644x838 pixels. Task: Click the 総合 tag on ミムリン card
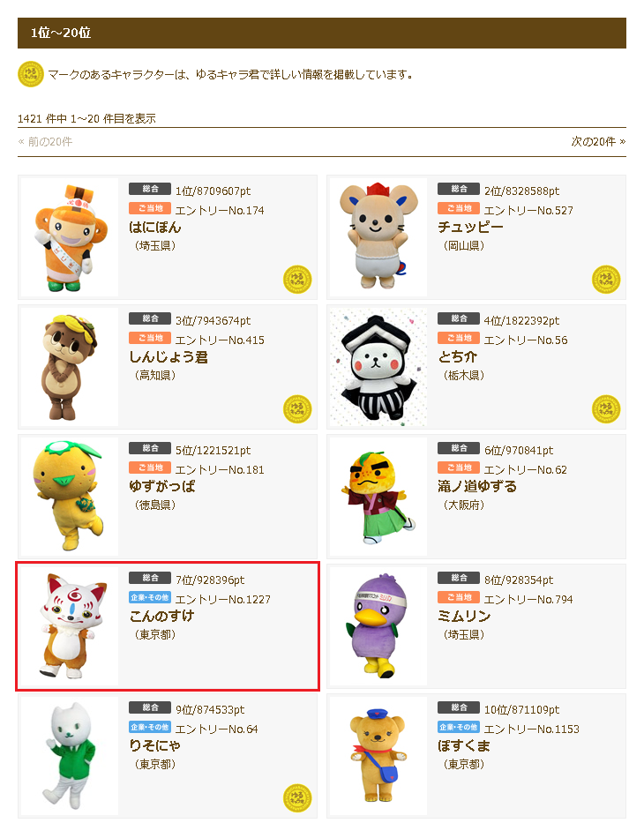[x=459, y=578]
